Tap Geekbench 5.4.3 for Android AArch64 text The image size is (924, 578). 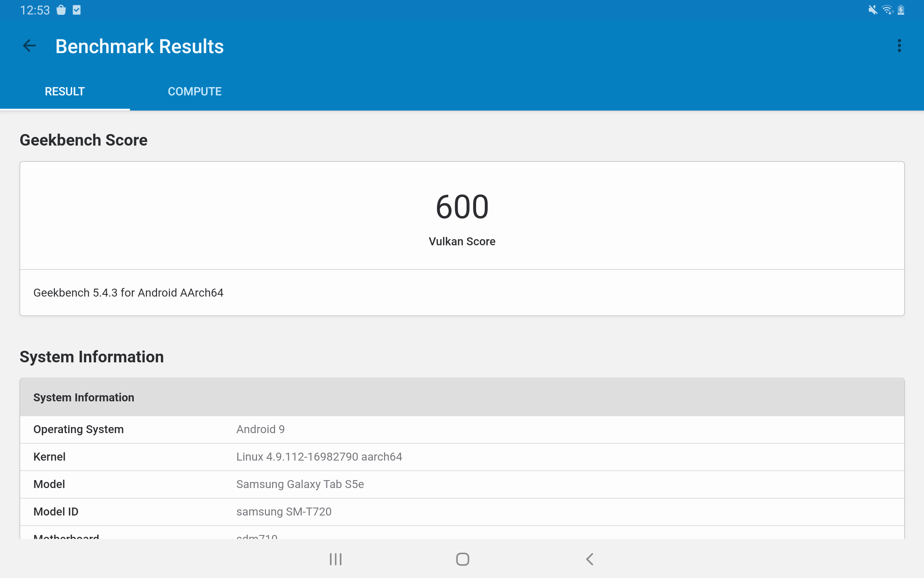128,293
